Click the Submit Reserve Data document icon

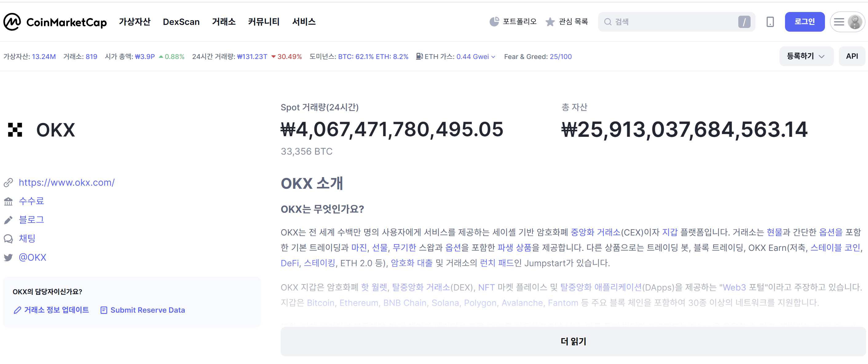pos(104,310)
